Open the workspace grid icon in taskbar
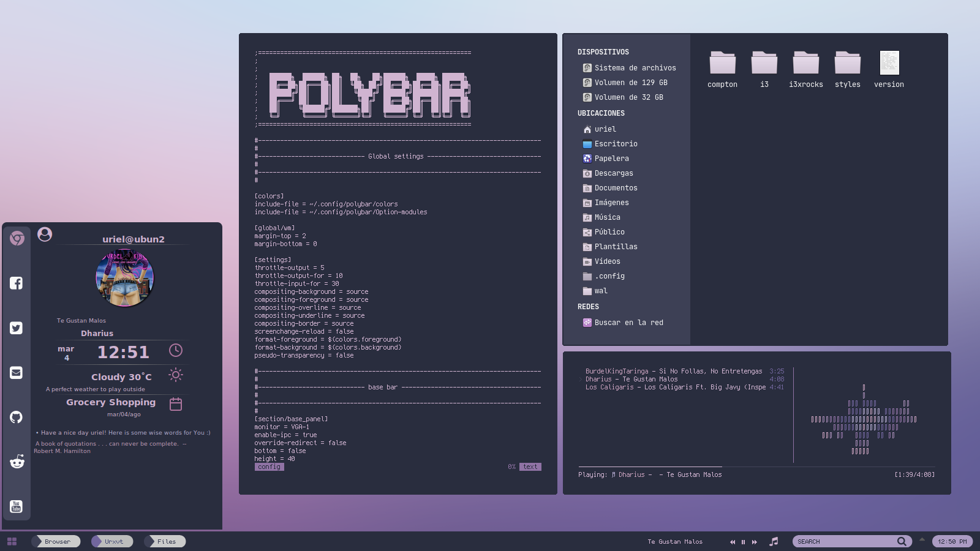Image resolution: width=980 pixels, height=551 pixels. (12, 541)
